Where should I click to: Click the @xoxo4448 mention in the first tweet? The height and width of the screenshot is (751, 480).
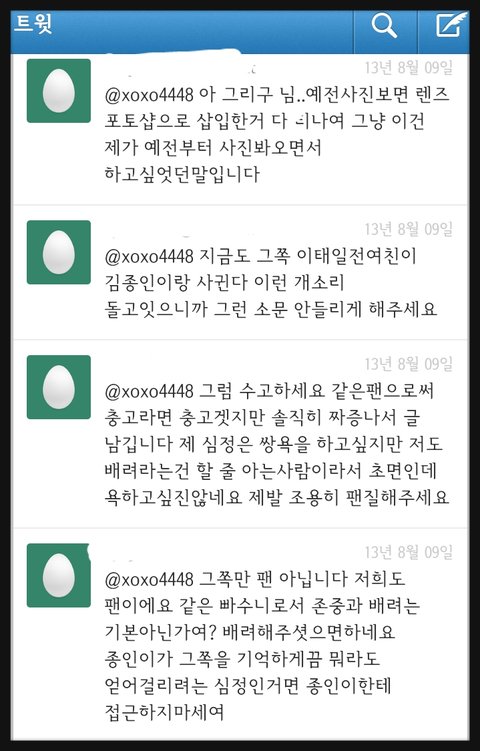pos(149,94)
